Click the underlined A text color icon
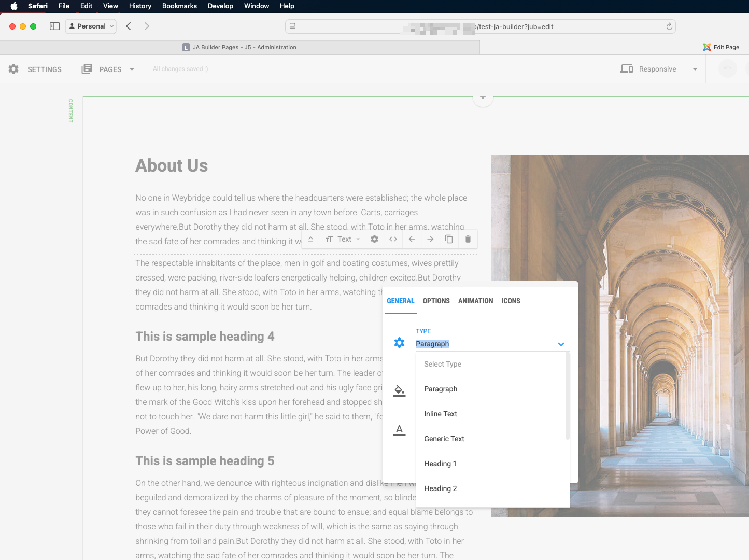This screenshot has height=560, width=749. tap(399, 430)
